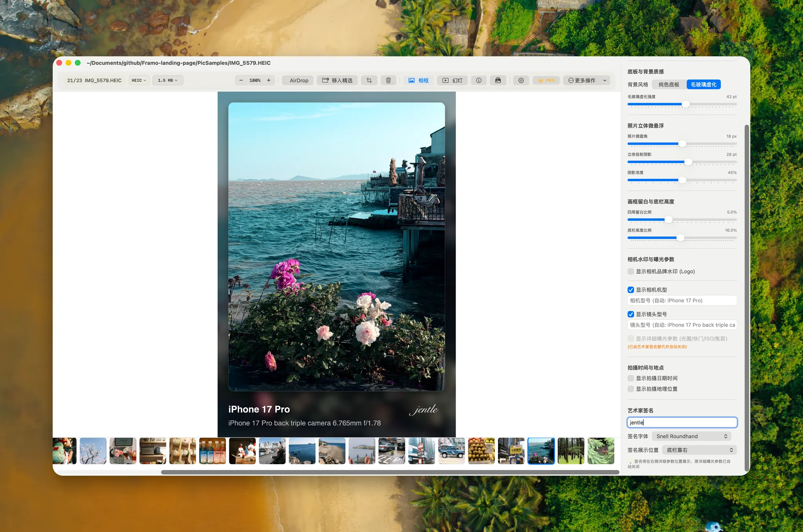Select the 毛玻璃虚化 background style
The width and height of the screenshot is (803, 532).
703,85
